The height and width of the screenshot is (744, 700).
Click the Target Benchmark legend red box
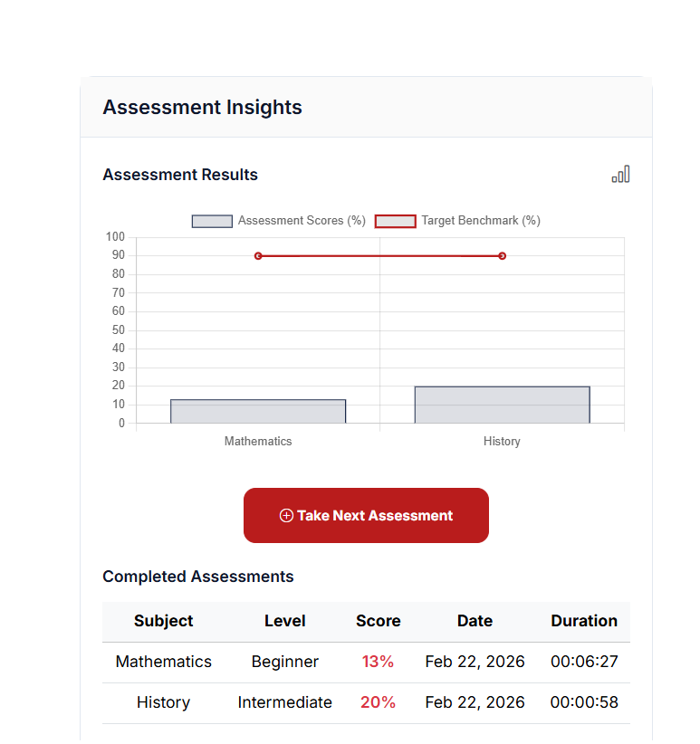(396, 221)
